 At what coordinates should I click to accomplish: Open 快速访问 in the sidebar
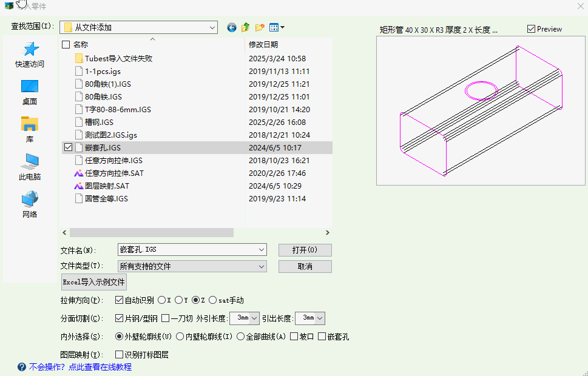click(30, 55)
